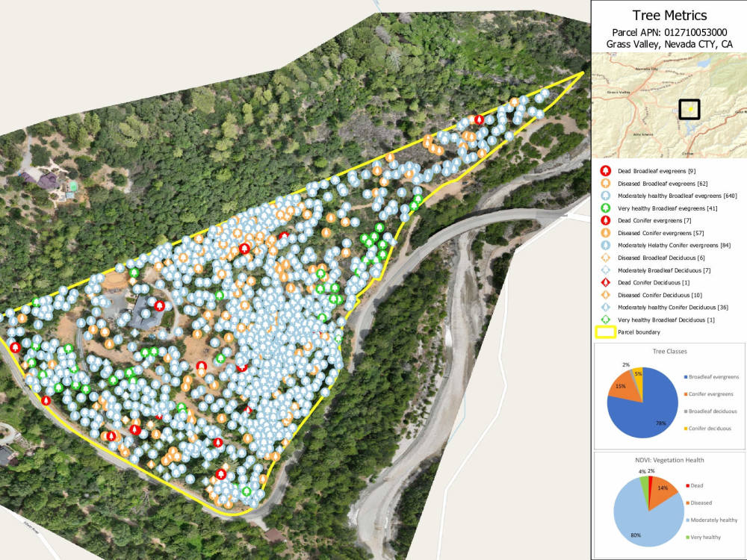Click 'Very healthy Broadleaf evegreens [41]' legend label
The width and height of the screenshot is (747, 560).
pos(667,208)
